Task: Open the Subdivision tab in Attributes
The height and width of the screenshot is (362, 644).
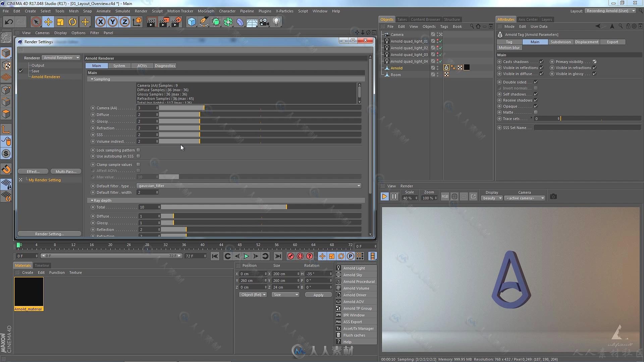Action: coord(560,42)
